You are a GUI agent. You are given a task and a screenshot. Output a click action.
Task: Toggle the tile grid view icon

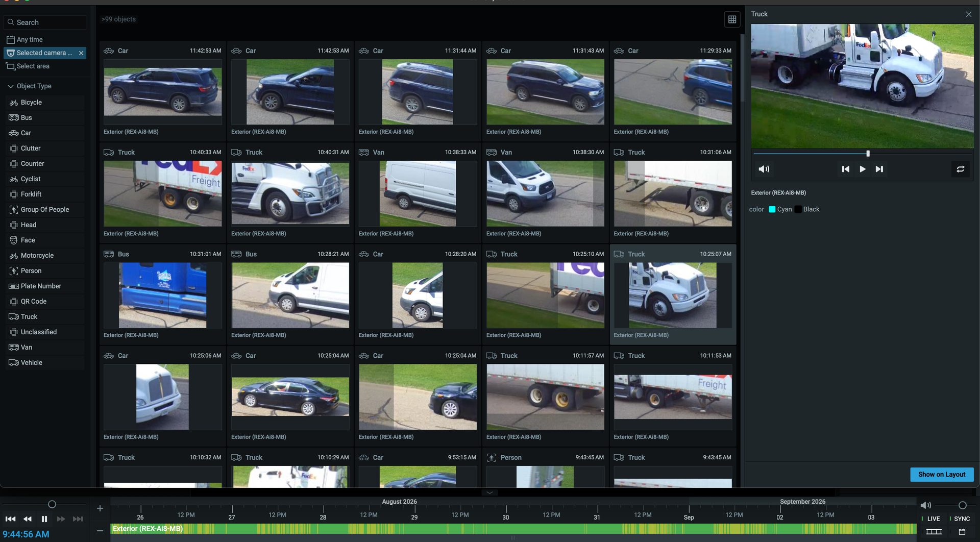(732, 19)
